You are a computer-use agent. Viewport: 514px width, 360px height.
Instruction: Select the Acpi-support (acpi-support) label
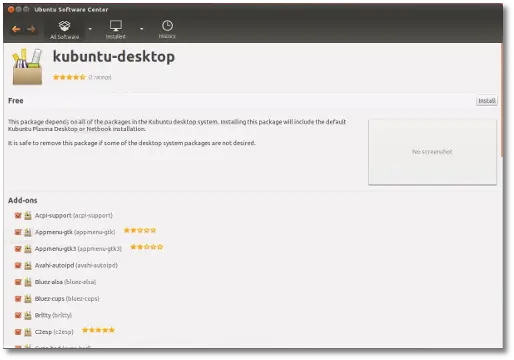[x=74, y=216]
